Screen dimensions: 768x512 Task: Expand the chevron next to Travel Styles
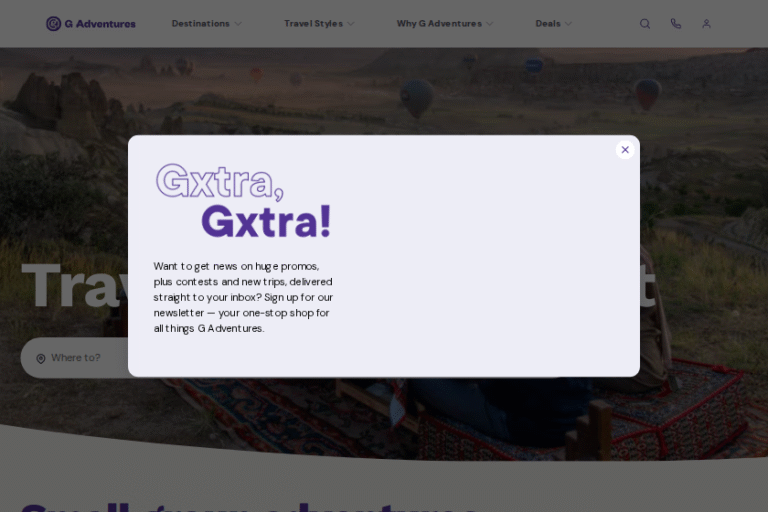tap(350, 24)
